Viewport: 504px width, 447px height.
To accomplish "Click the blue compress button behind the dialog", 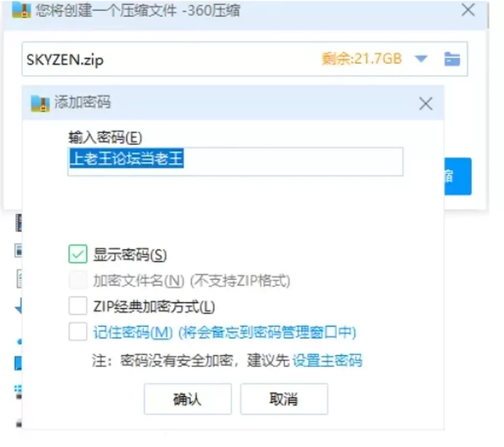I will pyautogui.click(x=458, y=176).
